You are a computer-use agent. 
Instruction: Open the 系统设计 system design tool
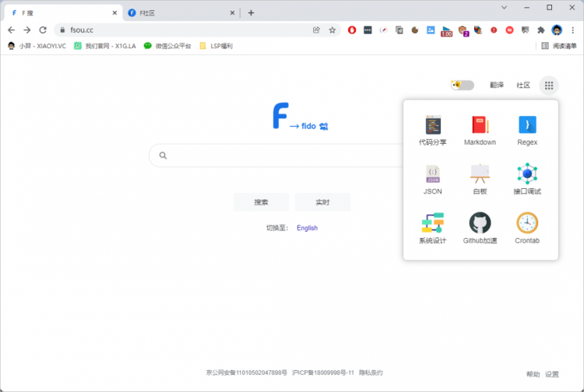pos(433,229)
